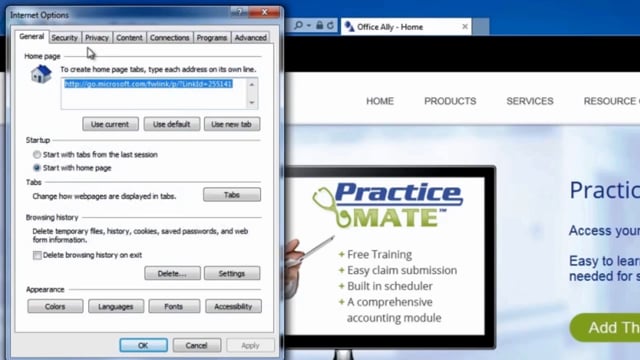This screenshot has height=360, width=640.
Task: Click the search magnifier icon in address bar
Action: tap(299, 26)
